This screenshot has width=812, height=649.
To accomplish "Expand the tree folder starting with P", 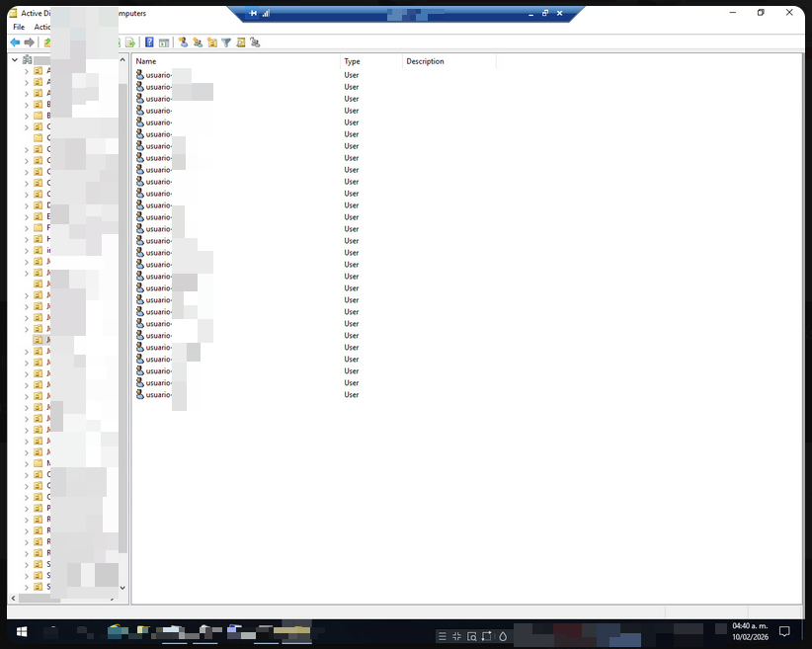I will click(x=27, y=509).
